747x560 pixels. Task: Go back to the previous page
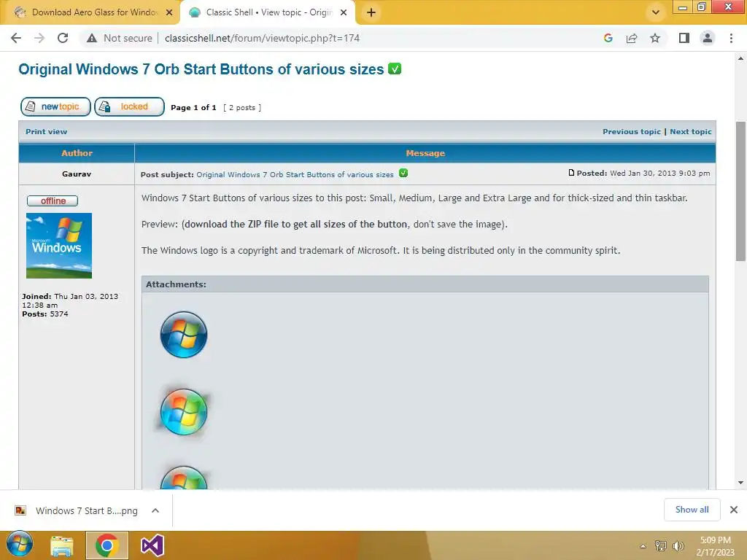tap(16, 38)
